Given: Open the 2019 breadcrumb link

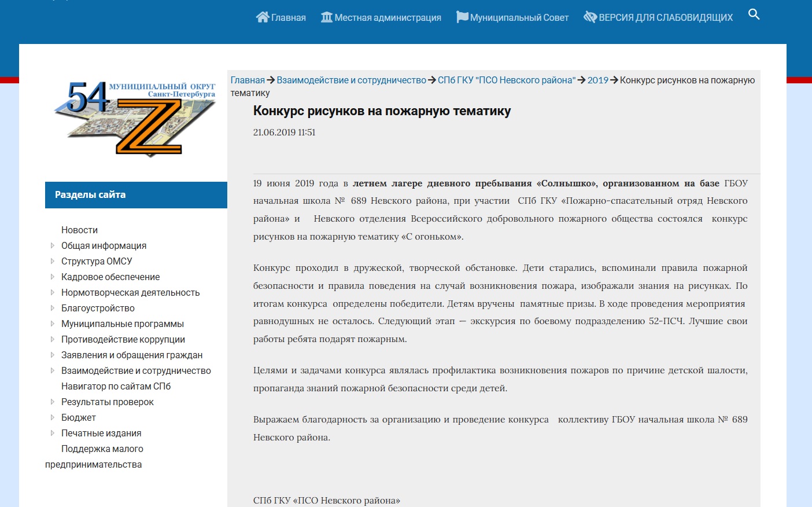Looking at the screenshot, I should (597, 80).
